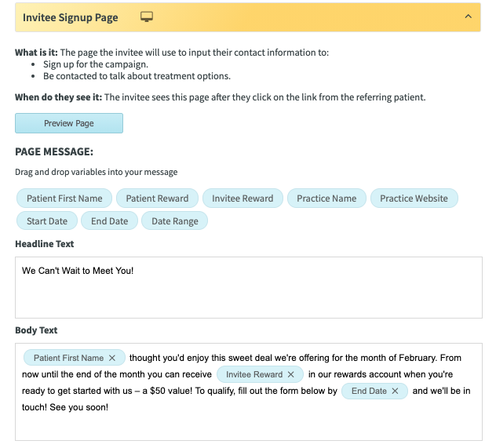Click 'Sign up for the campaign.' bullet
The height and width of the screenshot is (448, 496).
tap(96, 64)
